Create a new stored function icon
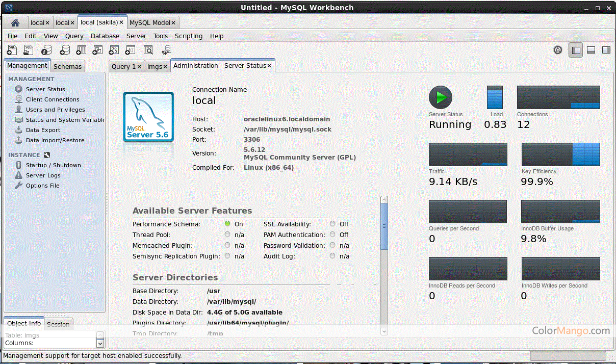 click(130, 50)
